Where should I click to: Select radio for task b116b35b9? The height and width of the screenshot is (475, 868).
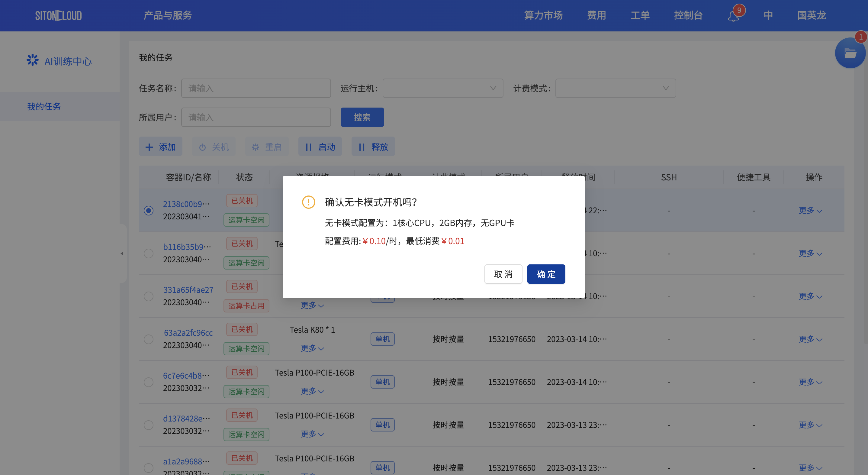[x=148, y=253]
